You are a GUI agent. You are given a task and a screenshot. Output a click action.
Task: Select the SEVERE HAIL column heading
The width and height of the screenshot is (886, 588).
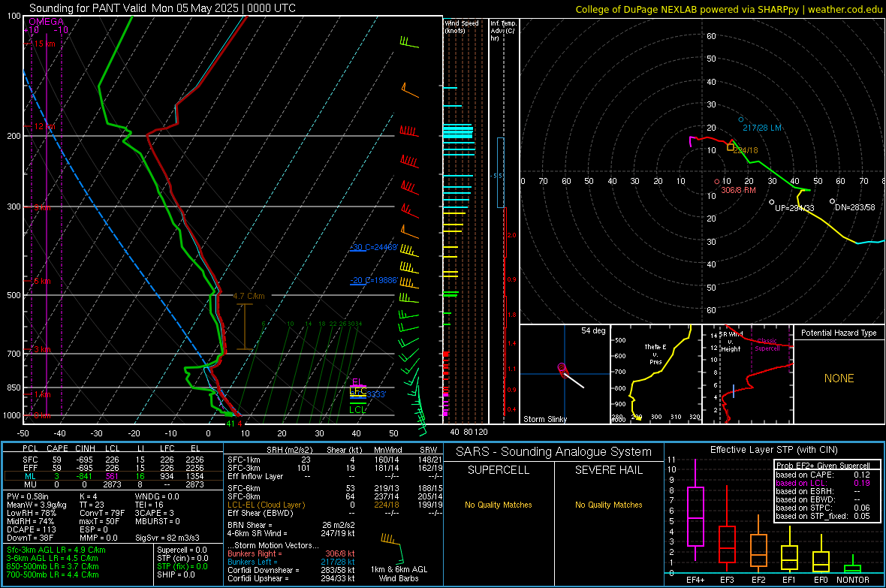608,470
